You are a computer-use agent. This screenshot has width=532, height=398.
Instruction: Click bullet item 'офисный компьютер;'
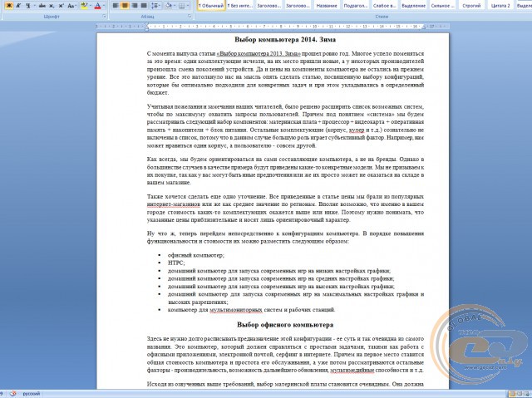tap(196, 255)
